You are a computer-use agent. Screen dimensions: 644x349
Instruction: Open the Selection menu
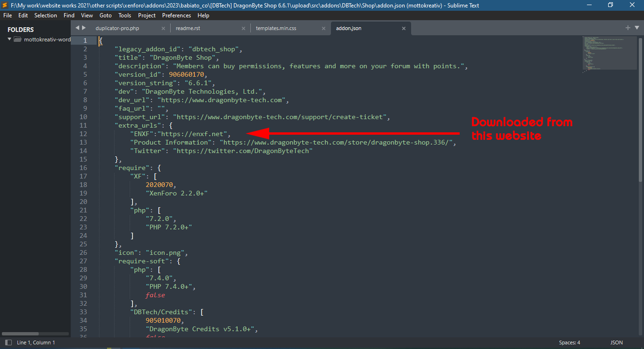tap(46, 16)
